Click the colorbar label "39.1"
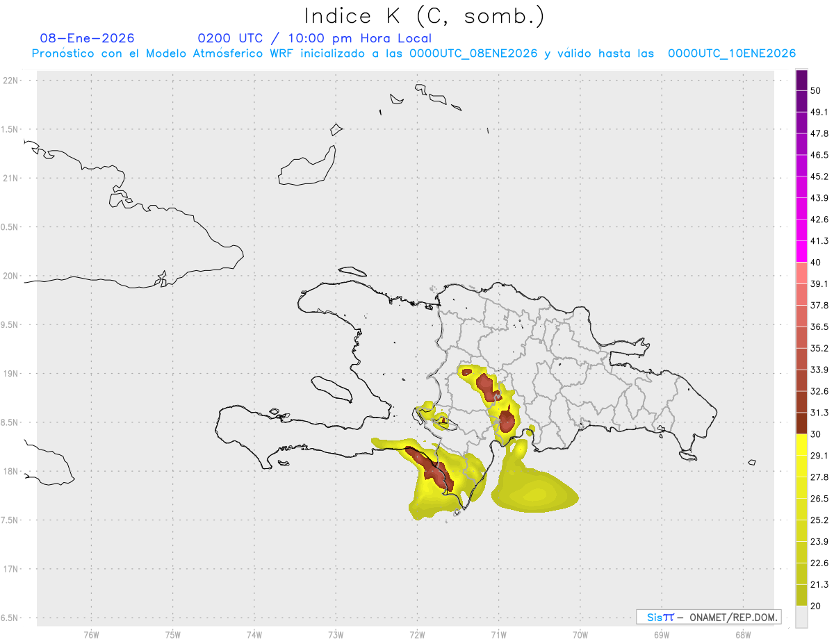Viewport: 834px width, 644px height. click(819, 283)
